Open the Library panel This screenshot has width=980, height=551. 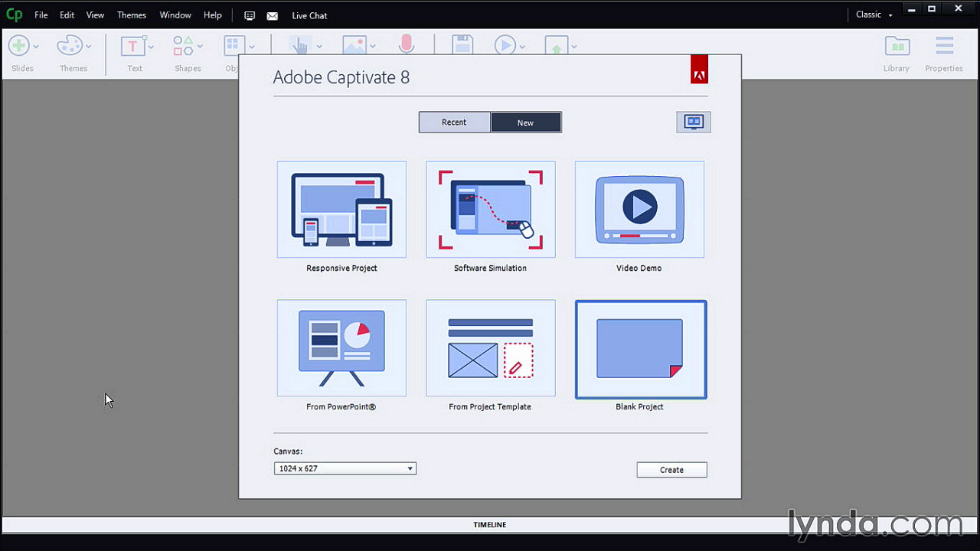click(x=896, y=54)
